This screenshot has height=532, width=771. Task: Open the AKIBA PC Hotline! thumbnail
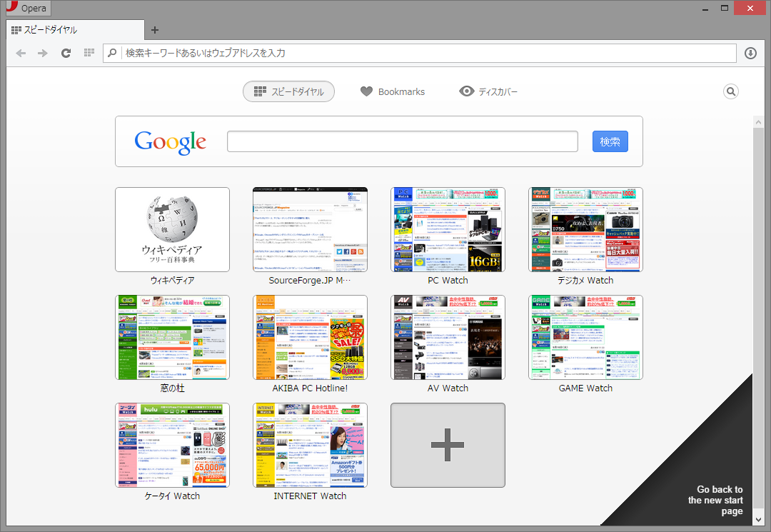(311, 337)
